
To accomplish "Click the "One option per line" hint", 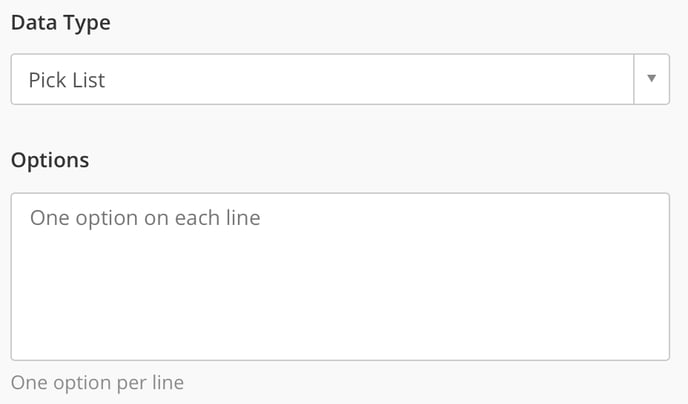I will click(97, 382).
